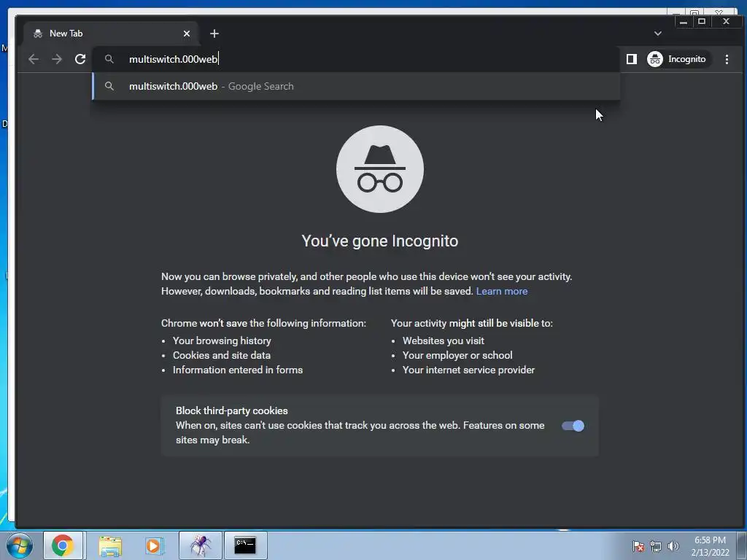Click 'Your employer or school' text
The image size is (747, 560).
point(457,355)
